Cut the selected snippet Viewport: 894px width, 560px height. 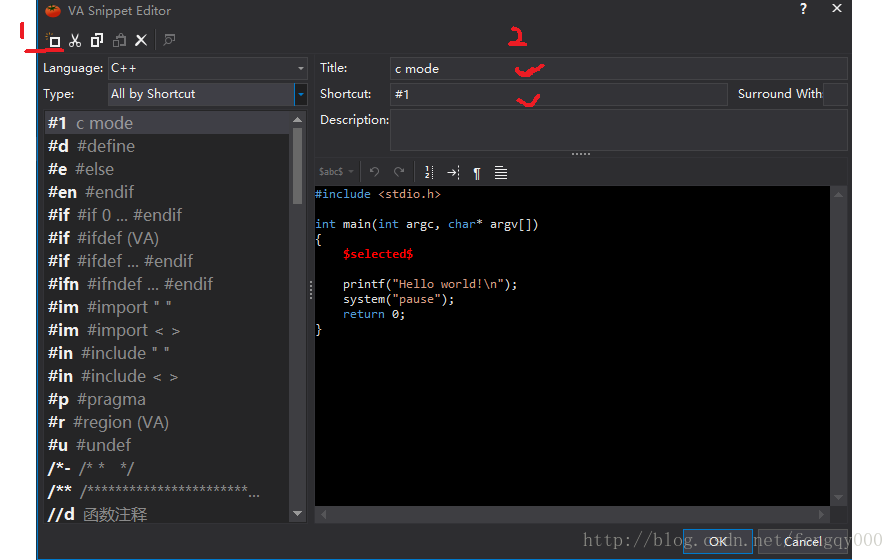(75, 40)
